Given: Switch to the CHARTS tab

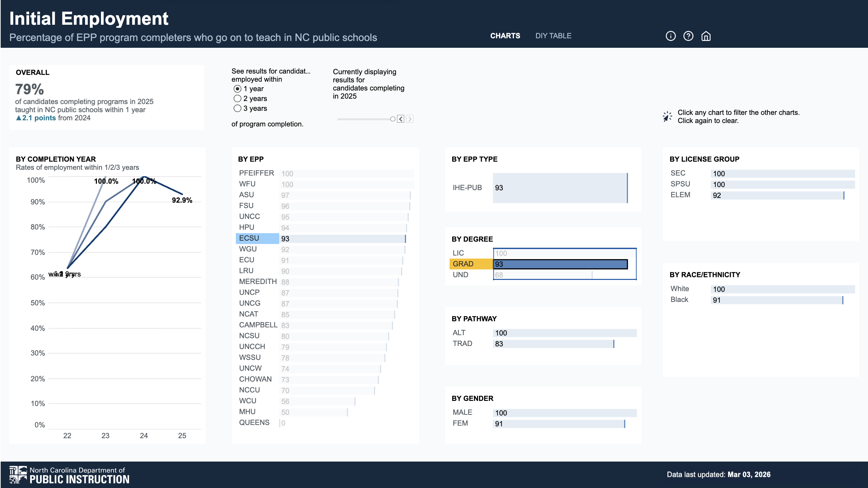Looking at the screenshot, I should click(x=505, y=36).
